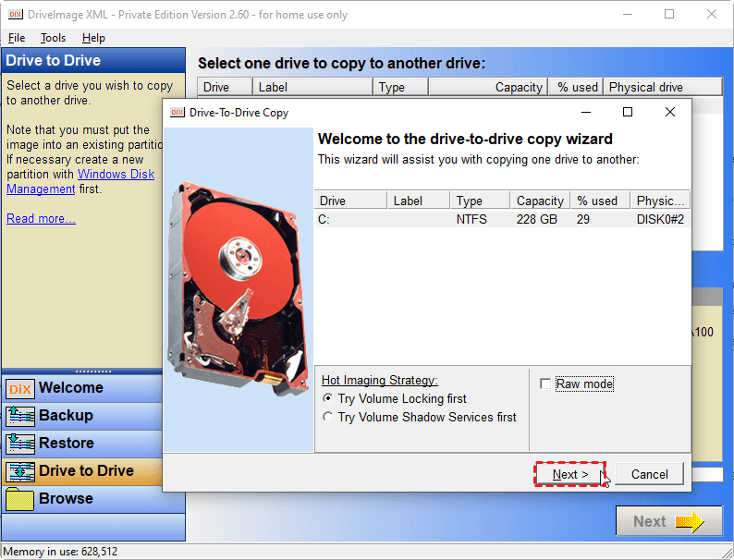Open the Tools menu
Image resolution: width=734 pixels, height=560 pixels.
point(53,38)
